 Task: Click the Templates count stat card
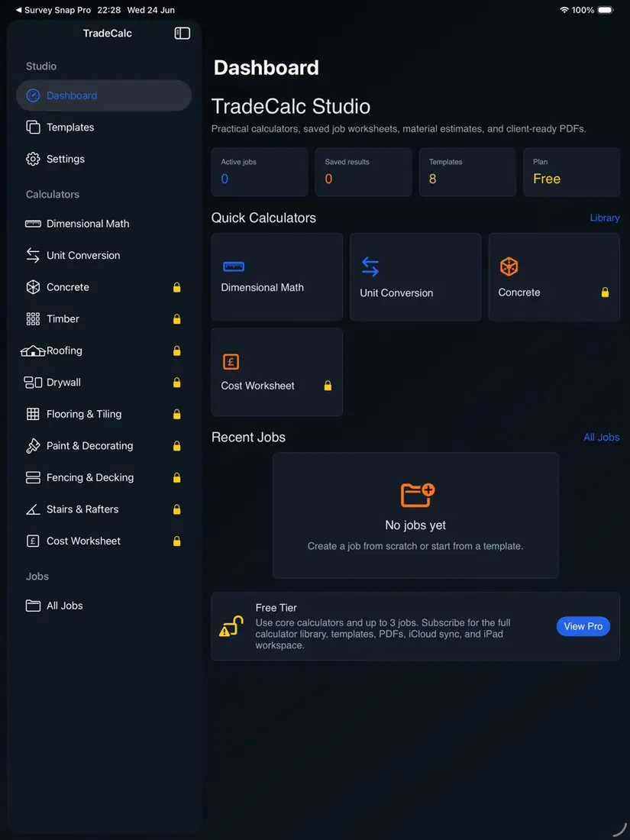tap(467, 172)
